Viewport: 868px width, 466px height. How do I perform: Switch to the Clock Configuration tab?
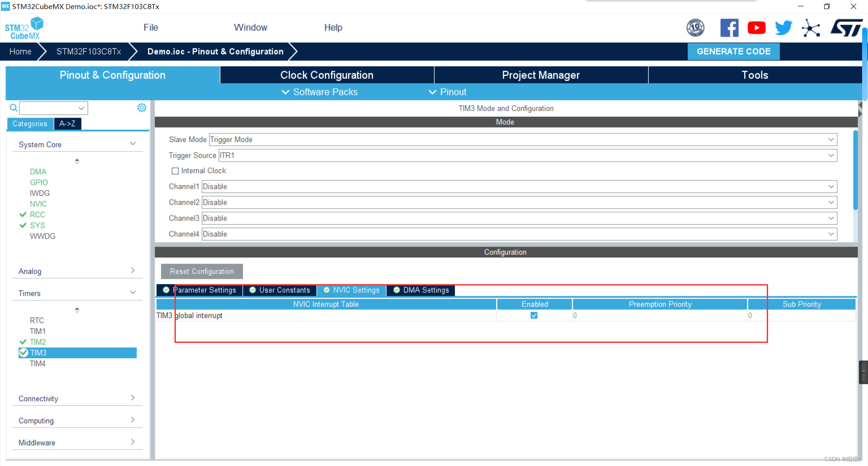click(x=327, y=75)
